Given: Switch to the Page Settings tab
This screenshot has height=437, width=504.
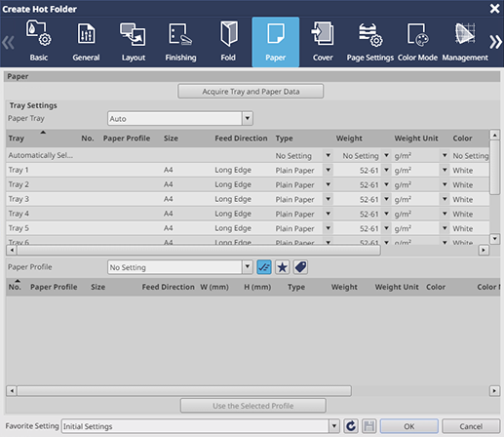Looking at the screenshot, I should pyautogui.click(x=370, y=42).
